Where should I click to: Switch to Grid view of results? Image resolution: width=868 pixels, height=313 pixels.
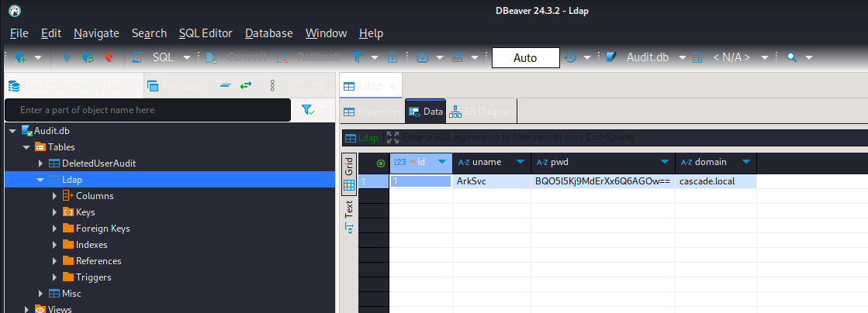point(349,166)
